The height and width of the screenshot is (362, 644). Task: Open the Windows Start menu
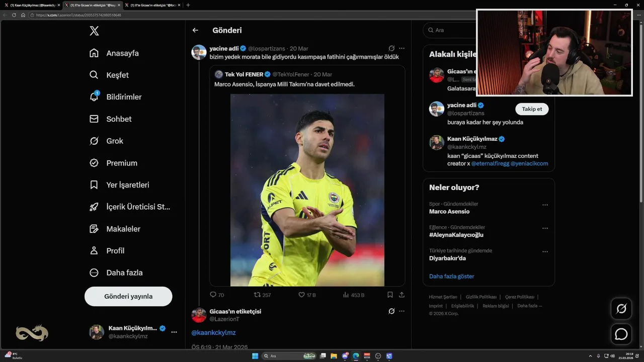(x=255, y=356)
